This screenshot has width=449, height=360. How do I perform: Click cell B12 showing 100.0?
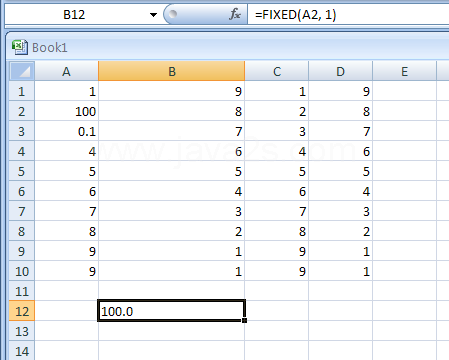tap(172, 311)
